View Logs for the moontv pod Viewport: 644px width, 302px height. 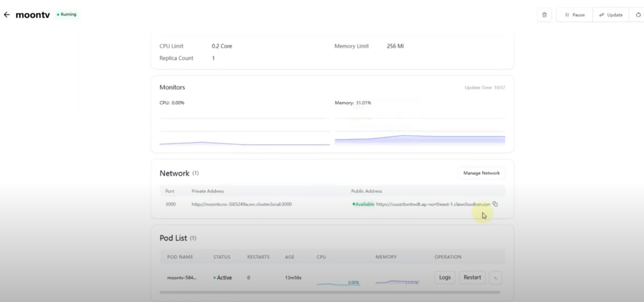(x=445, y=277)
